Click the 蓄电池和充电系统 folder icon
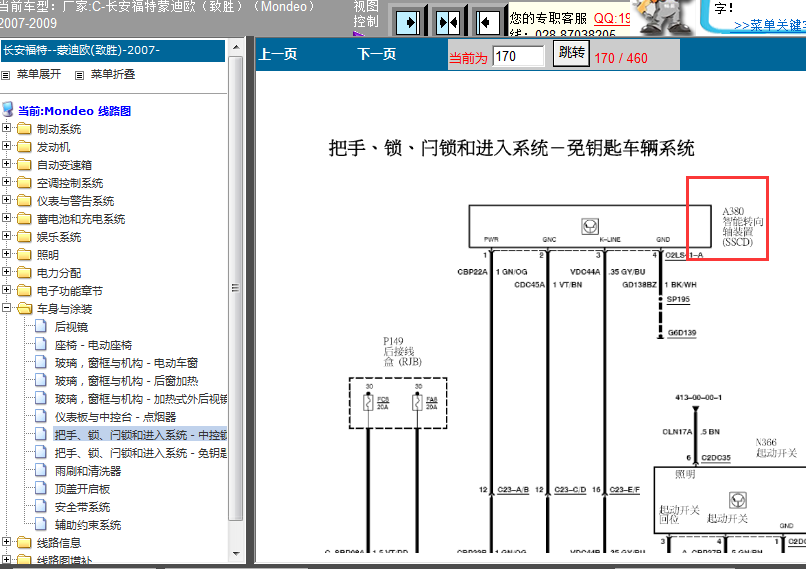This screenshot has width=806, height=569. tap(24, 218)
